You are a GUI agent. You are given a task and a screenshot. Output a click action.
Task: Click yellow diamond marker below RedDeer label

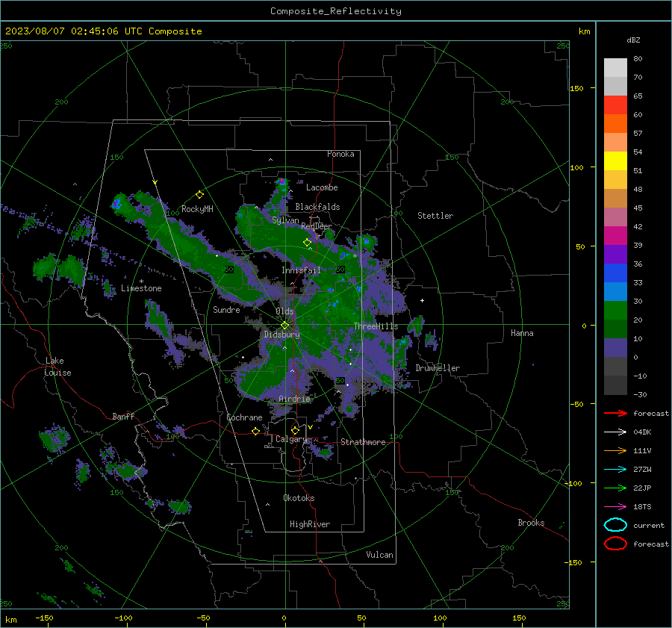coord(307,243)
